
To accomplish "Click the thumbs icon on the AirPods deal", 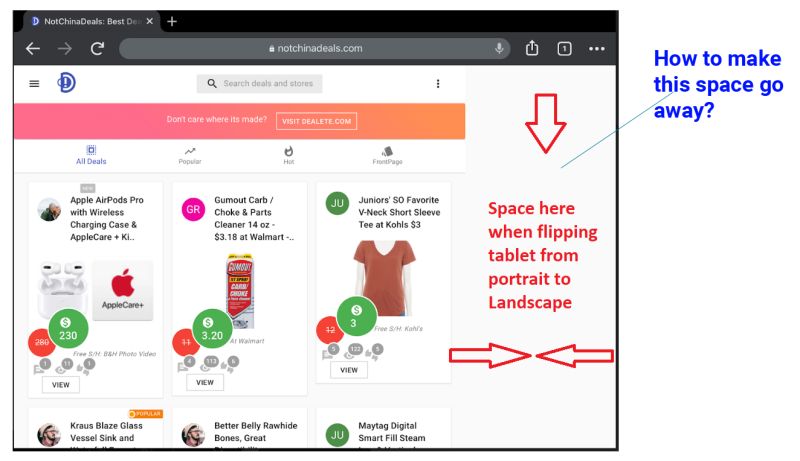I will [x=85, y=367].
